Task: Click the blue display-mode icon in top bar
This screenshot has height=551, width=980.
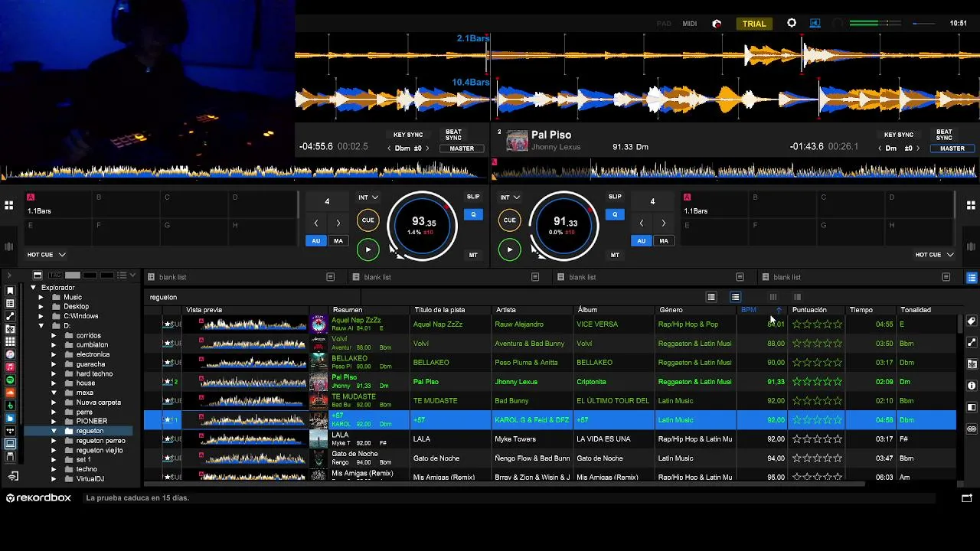Action: pyautogui.click(x=815, y=23)
